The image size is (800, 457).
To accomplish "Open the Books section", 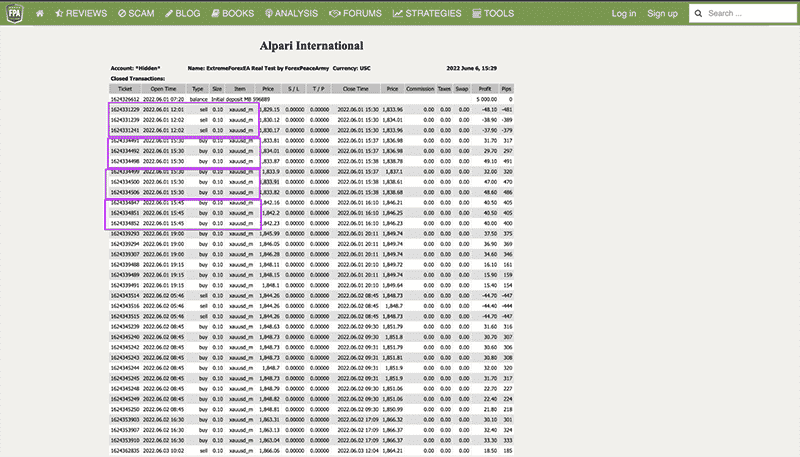I will coord(233,13).
